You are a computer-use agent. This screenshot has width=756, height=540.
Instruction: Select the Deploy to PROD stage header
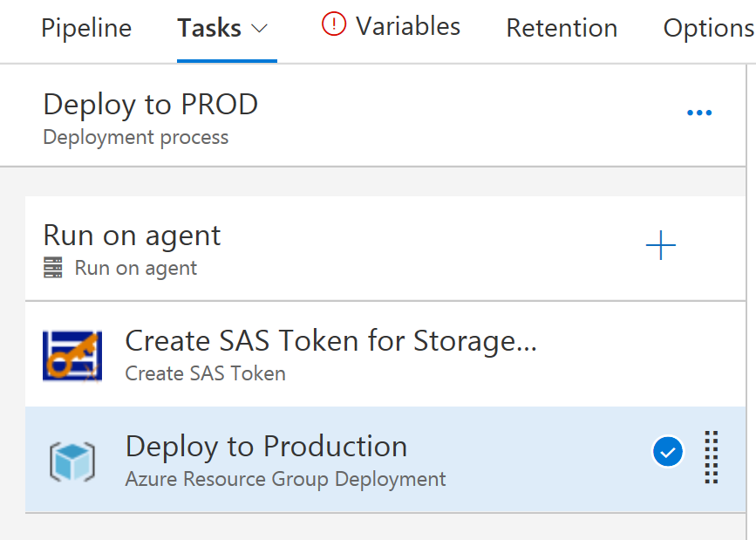pyautogui.click(x=150, y=106)
